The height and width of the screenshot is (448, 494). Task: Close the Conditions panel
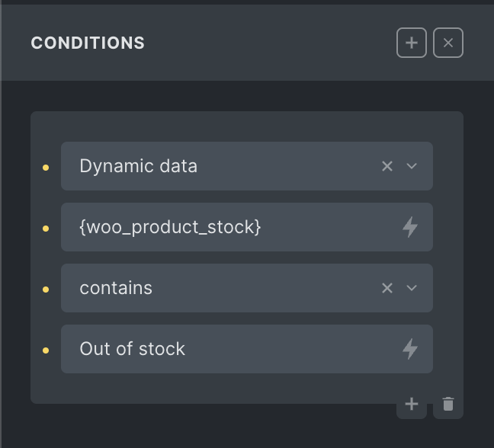448,43
